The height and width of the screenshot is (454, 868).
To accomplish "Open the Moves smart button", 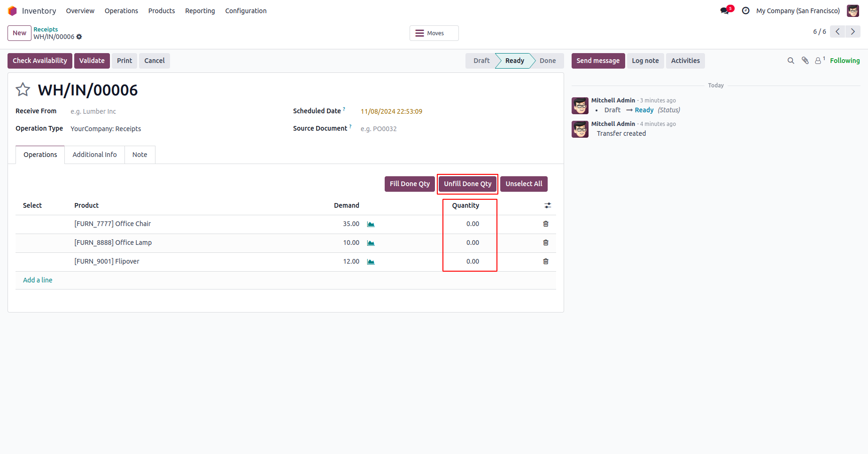I will tap(434, 33).
